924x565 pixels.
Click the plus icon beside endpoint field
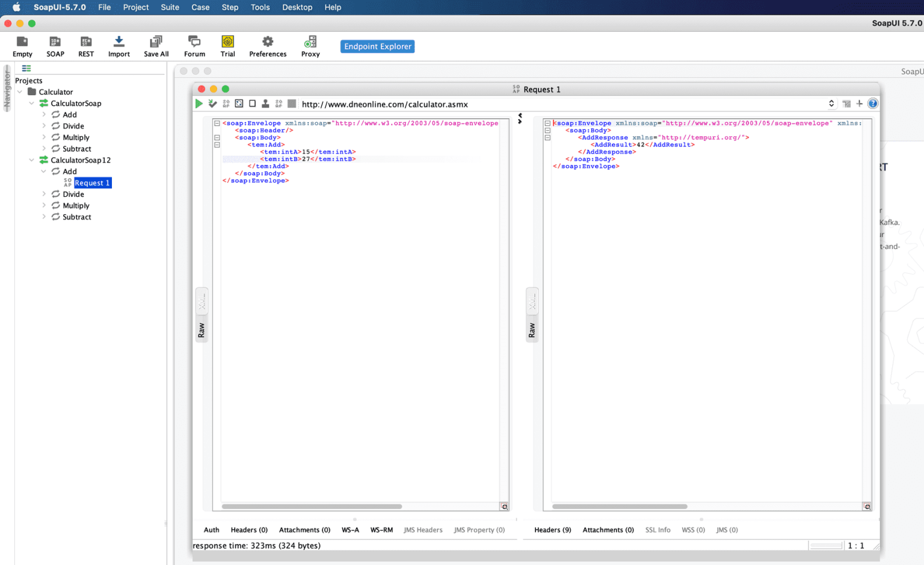click(x=860, y=103)
